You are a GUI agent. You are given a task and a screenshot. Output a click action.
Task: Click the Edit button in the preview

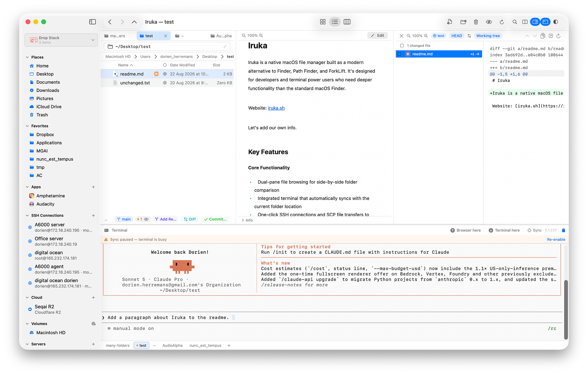coord(377,36)
